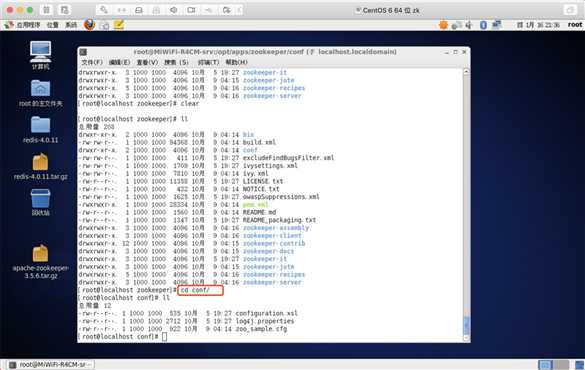Click the root@MiWiFi-R4CM-srv taskbar button

click(51, 364)
